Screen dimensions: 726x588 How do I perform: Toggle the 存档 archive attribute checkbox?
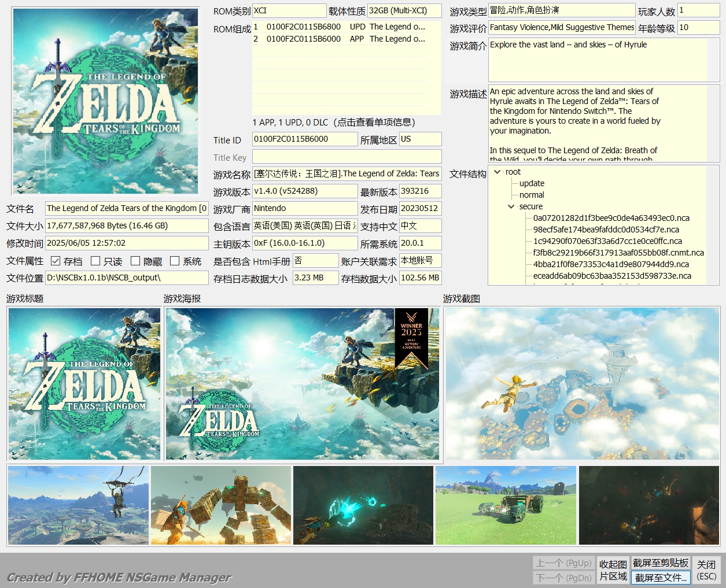(56, 261)
